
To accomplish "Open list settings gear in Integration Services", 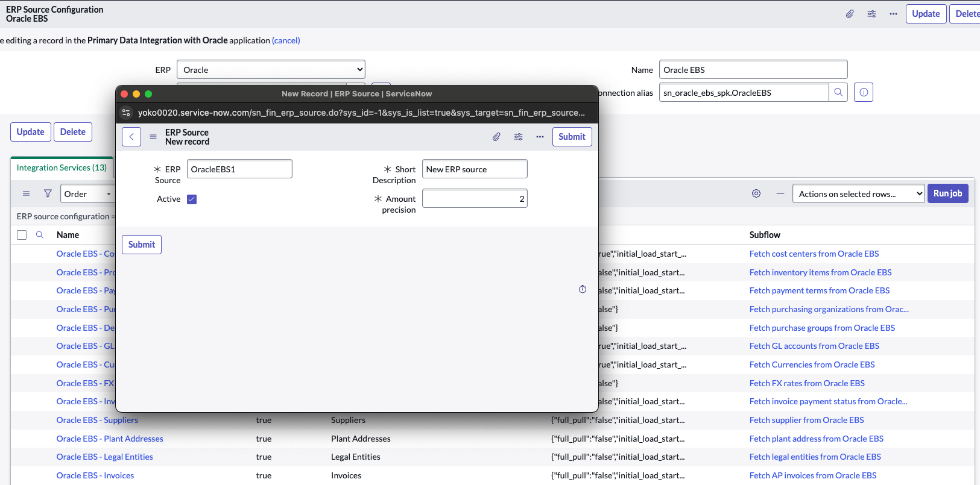I will point(756,193).
